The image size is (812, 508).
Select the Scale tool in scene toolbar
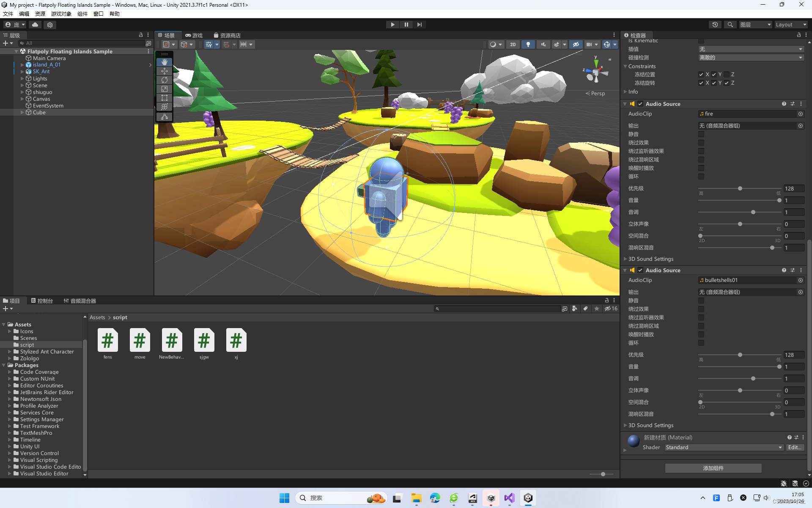pos(165,89)
